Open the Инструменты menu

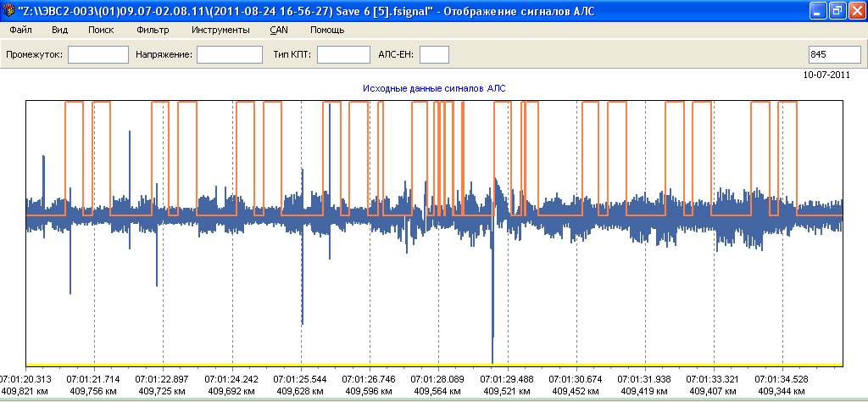pos(220,30)
